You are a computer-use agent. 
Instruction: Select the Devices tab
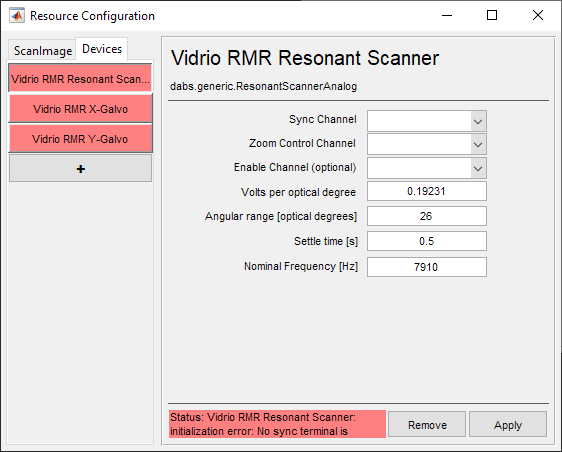coord(102,49)
